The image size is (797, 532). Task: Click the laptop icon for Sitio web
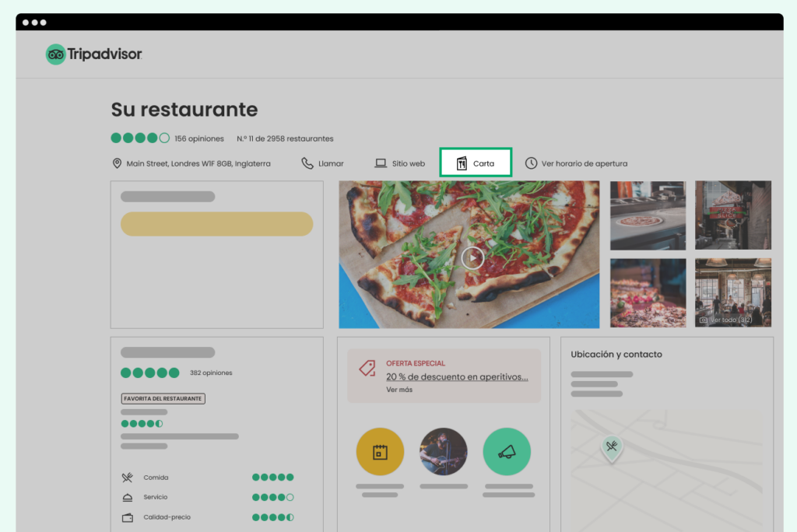pyautogui.click(x=381, y=163)
